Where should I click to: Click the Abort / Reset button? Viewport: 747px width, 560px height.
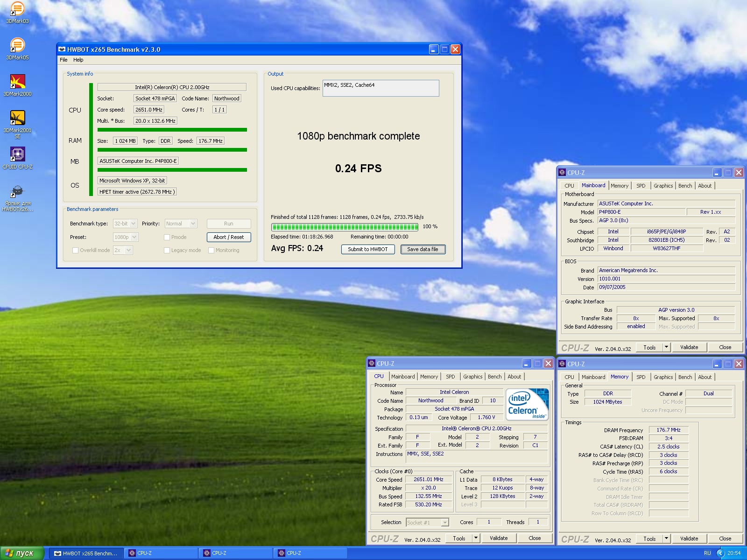click(x=229, y=237)
